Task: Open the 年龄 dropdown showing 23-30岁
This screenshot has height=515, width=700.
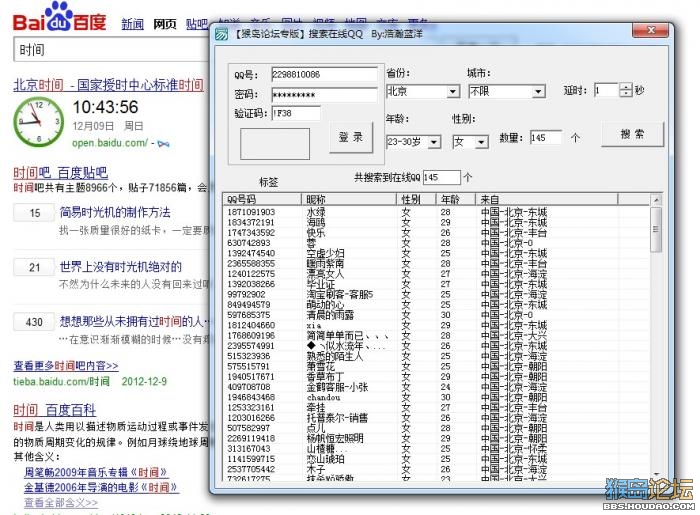Action: pos(414,142)
